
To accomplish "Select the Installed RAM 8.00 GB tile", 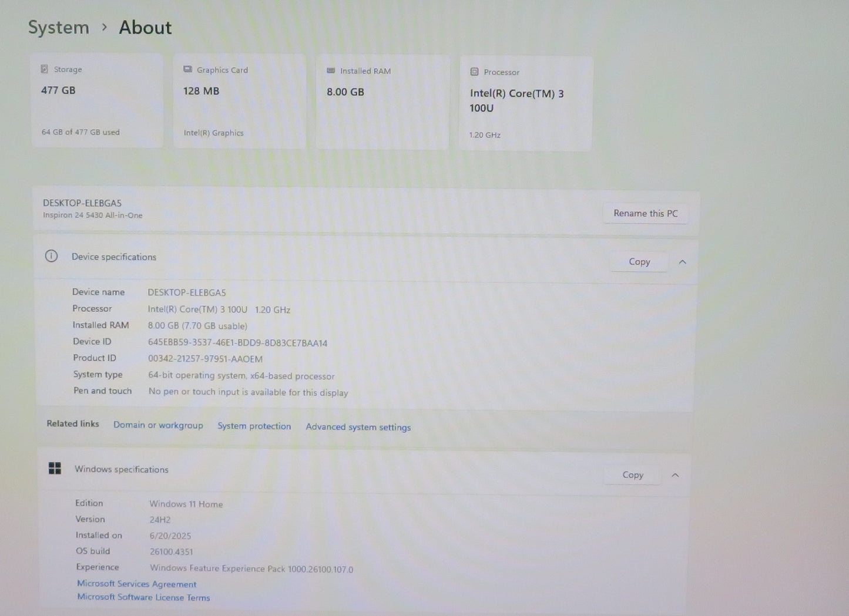I will [382, 103].
